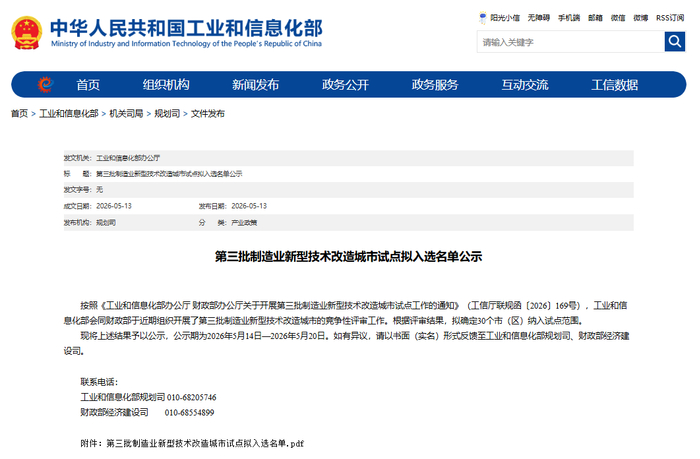Viewport: 700px width, 459px height.
Task: Click the ministry name title 中华人民共和国工业和信息化部
Action: click(x=186, y=28)
